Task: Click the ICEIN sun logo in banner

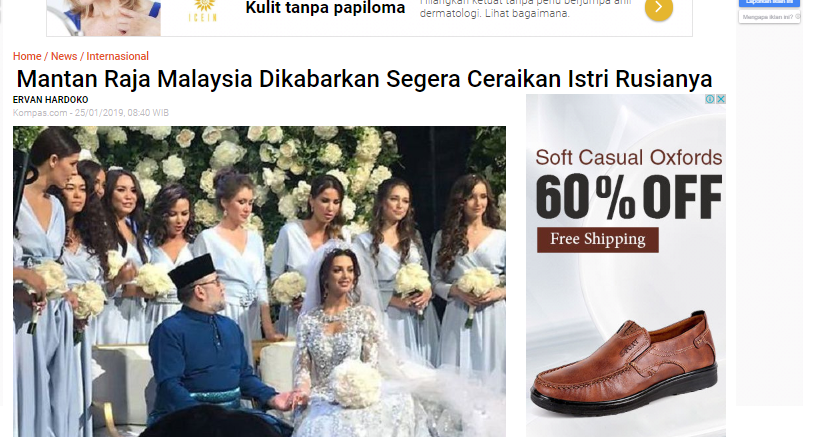Action: [x=204, y=11]
